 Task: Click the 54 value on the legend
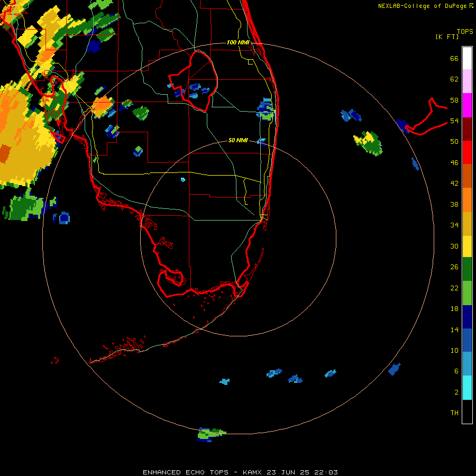click(x=454, y=121)
